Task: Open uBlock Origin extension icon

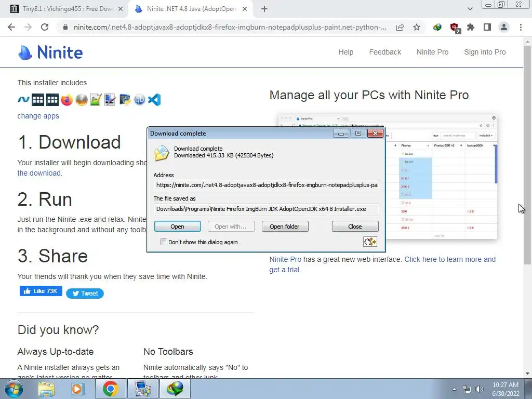Action: pos(454,28)
